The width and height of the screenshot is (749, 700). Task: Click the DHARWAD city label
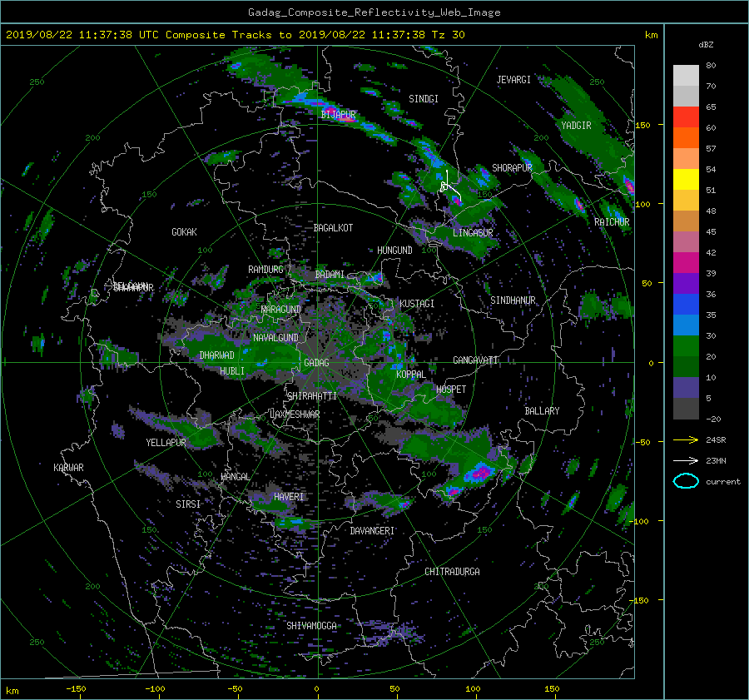[217, 355]
